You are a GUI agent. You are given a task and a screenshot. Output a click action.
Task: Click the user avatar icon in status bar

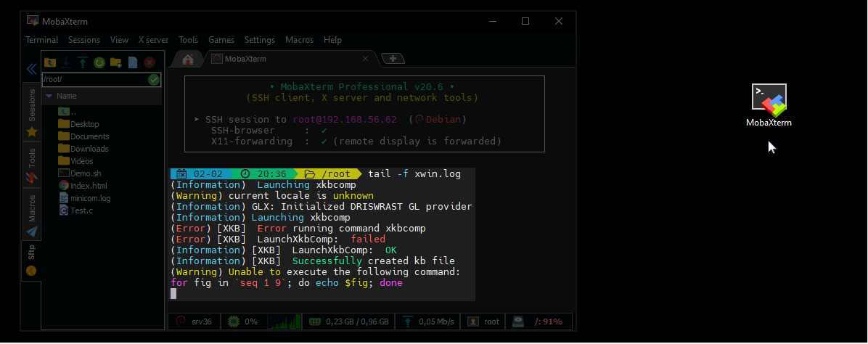pos(472,322)
